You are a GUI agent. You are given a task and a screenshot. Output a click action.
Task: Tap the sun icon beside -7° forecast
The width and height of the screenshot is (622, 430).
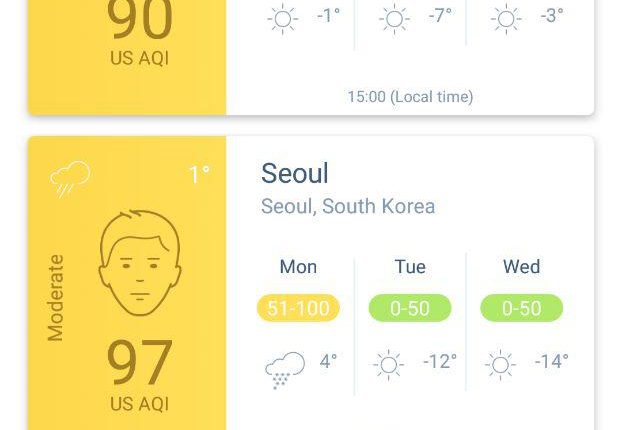pos(394,19)
